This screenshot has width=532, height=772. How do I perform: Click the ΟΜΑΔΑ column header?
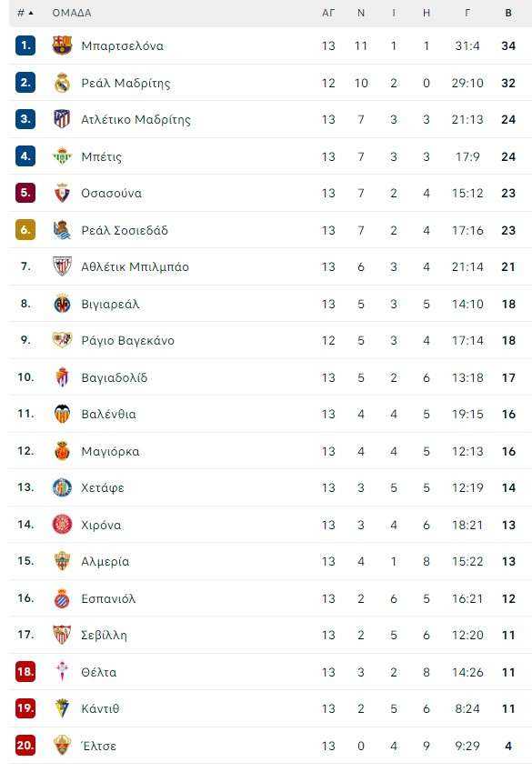point(72,14)
